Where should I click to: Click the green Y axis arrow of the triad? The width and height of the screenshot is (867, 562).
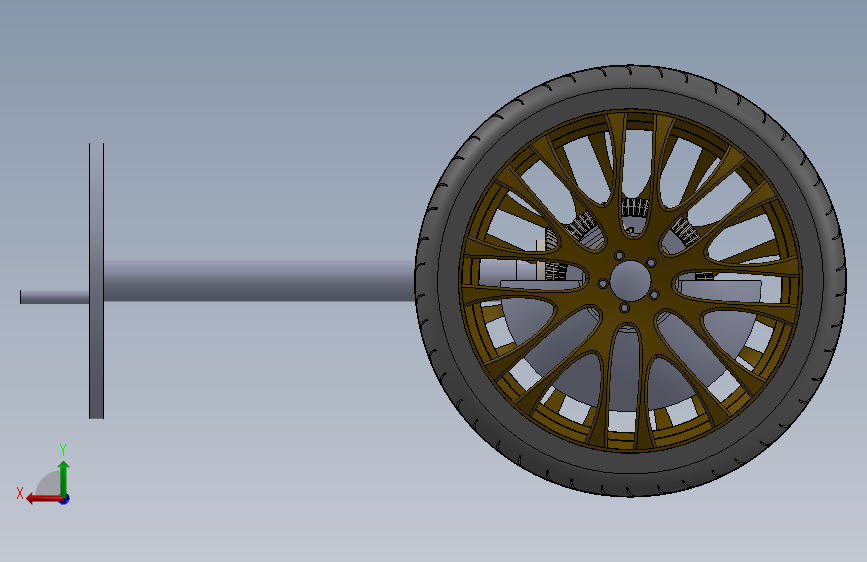(64, 478)
